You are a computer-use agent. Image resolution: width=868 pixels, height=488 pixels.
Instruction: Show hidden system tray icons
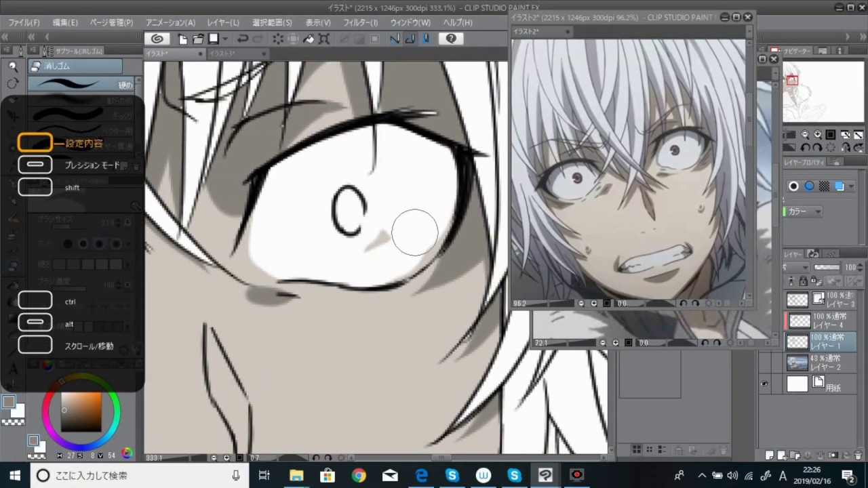click(702, 475)
